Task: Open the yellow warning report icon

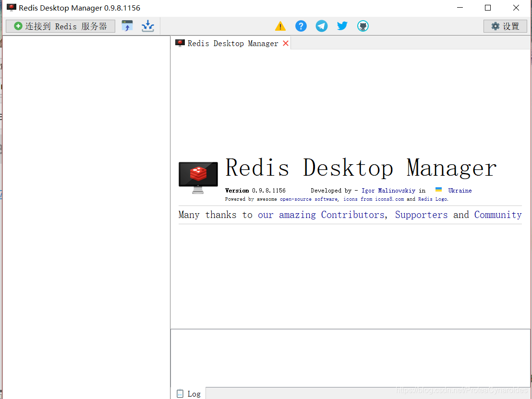Action: tap(280, 26)
